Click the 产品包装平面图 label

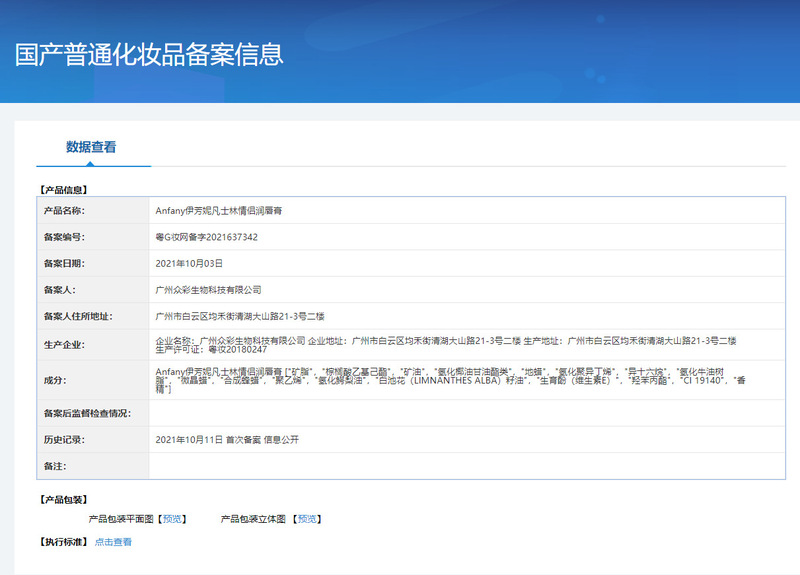pyautogui.click(x=121, y=519)
